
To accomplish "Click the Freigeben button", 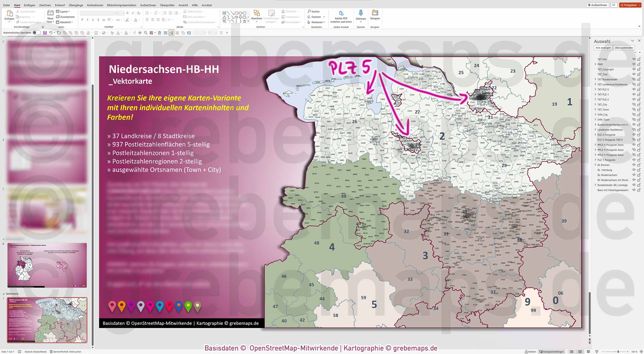I will tap(630, 5).
